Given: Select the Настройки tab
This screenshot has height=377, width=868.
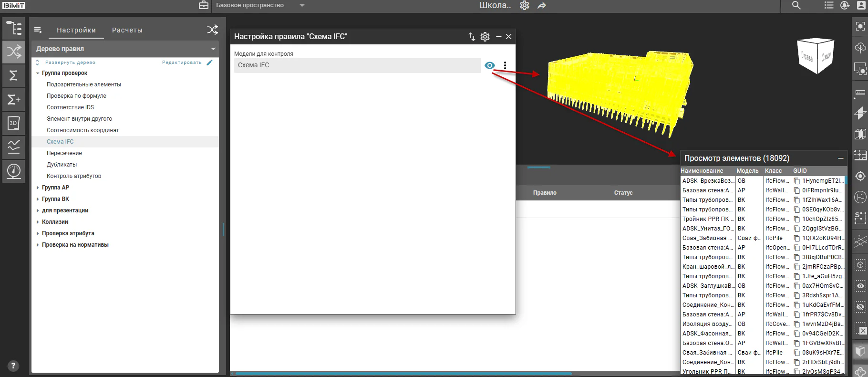Looking at the screenshot, I should click(76, 30).
